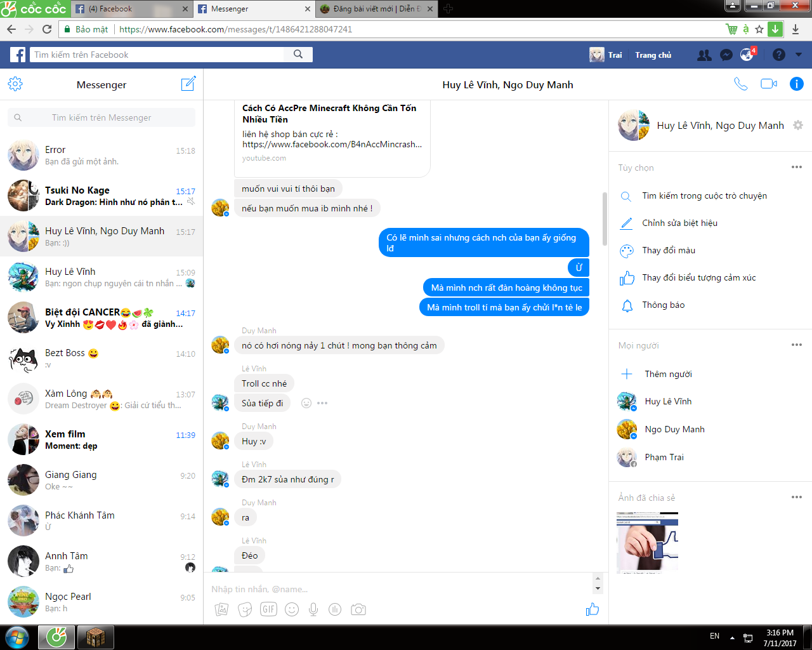Open group settings gear beside group name
Viewport: 812px width, 650px height.
pyautogui.click(x=798, y=125)
